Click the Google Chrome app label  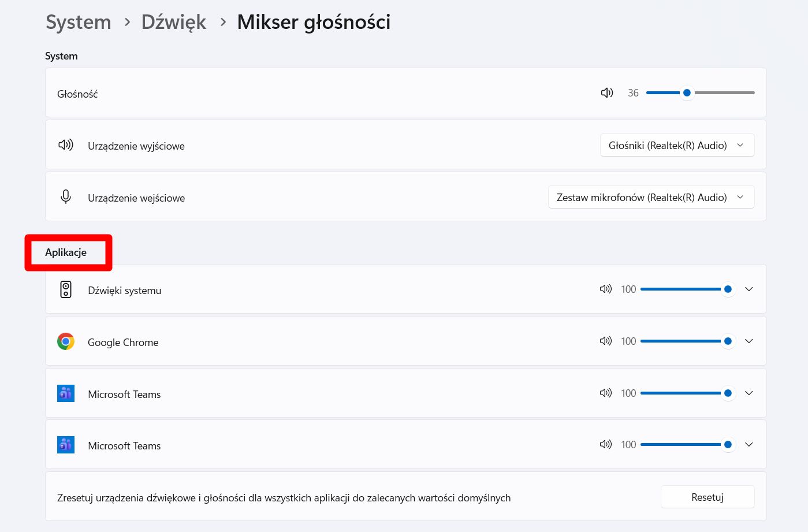(123, 343)
